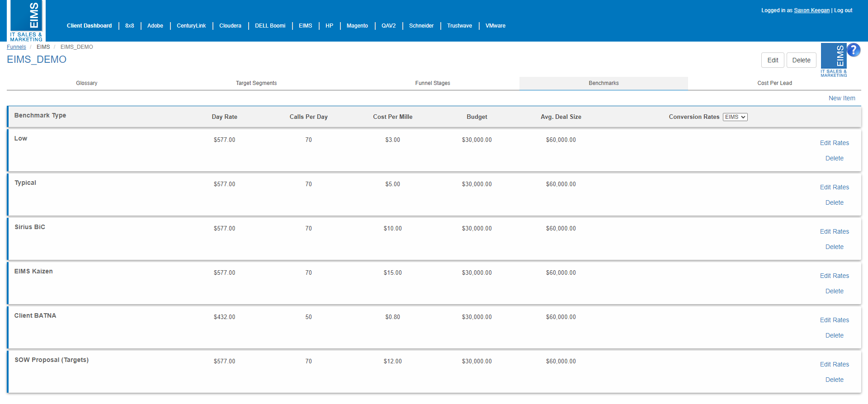
Task: Click the Client BATNA calls per day value 50
Action: [x=308, y=317]
